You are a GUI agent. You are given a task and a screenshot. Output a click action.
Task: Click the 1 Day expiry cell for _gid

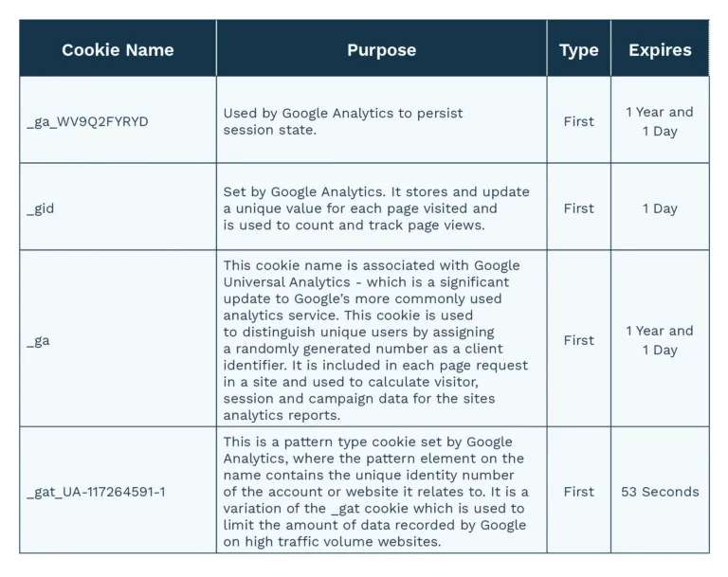(660, 208)
